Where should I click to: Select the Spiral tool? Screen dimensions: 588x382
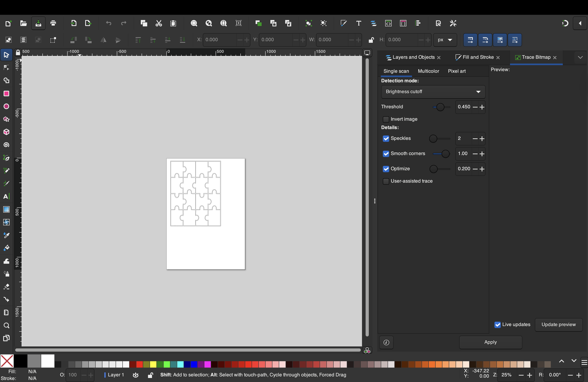(6, 145)
